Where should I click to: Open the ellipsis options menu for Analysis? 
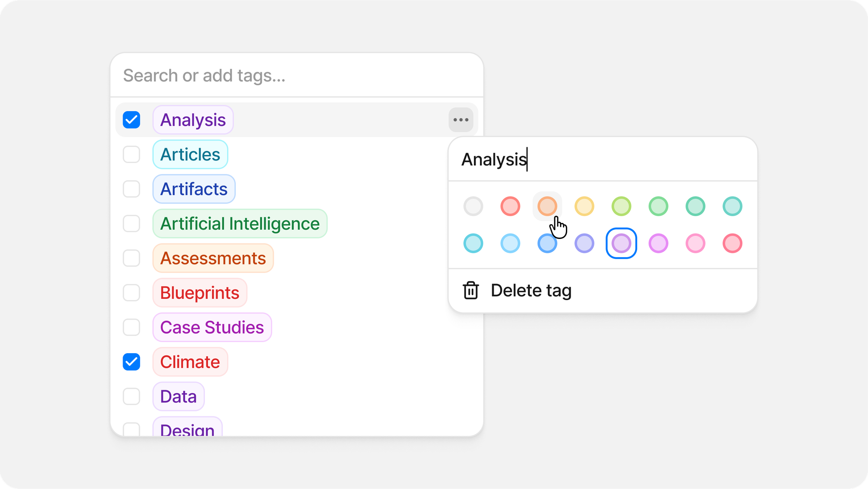[461, 119]
